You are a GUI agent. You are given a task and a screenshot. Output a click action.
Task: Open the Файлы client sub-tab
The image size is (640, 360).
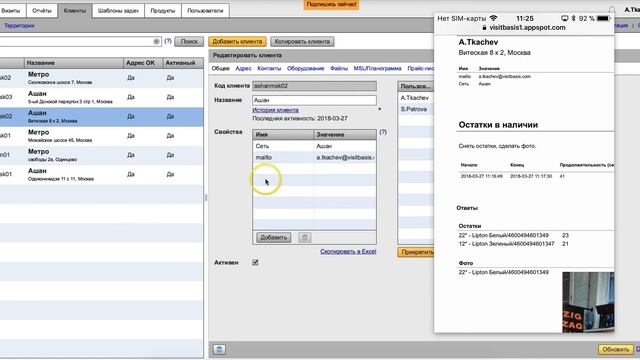pyautogui.click(x=339, y=68)
